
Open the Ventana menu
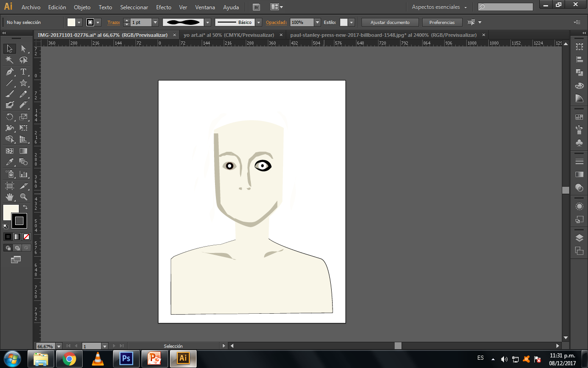tap(205, 7)
